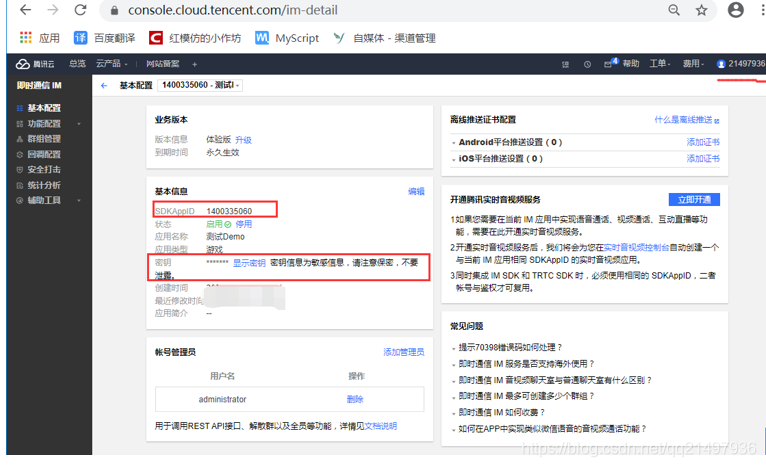Viewport: 766px width, 467px height.
Task: Open the browser profile avatar icon
Action: (735, 10)
